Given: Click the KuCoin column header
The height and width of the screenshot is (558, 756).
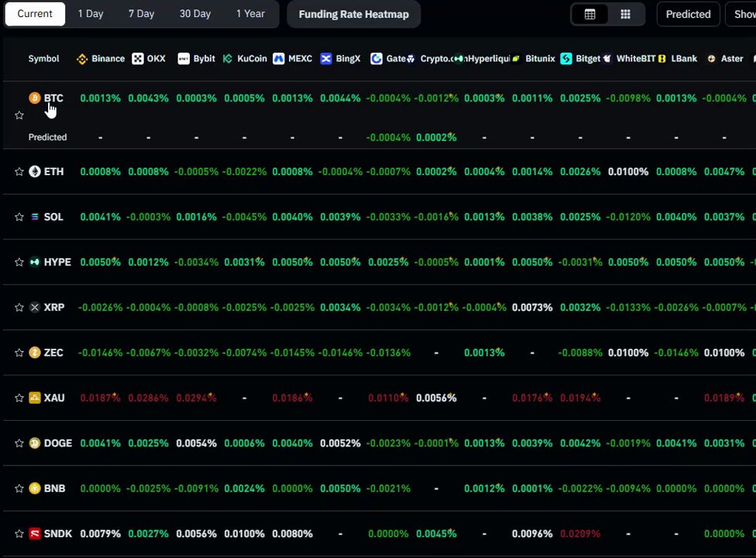Looking at the screenshot, I should click(x=245, y=59).
